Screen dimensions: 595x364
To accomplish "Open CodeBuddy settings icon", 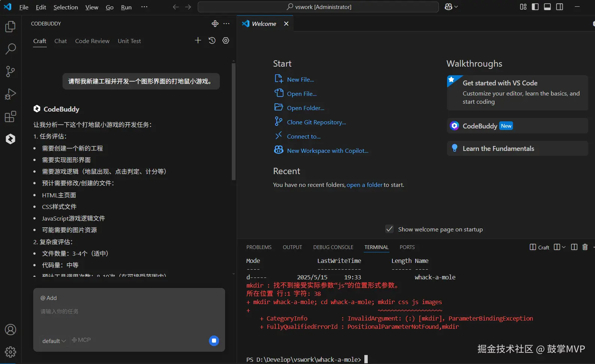I will [226, 40].
